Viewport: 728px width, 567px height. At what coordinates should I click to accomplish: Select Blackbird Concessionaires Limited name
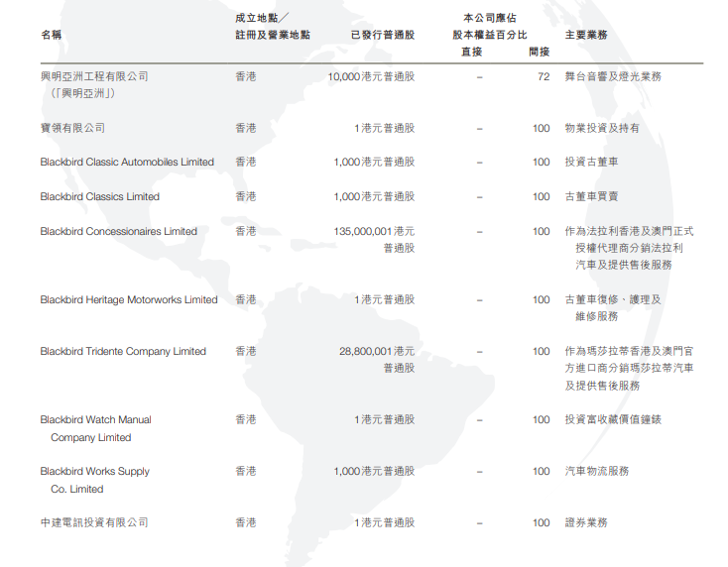118,232
